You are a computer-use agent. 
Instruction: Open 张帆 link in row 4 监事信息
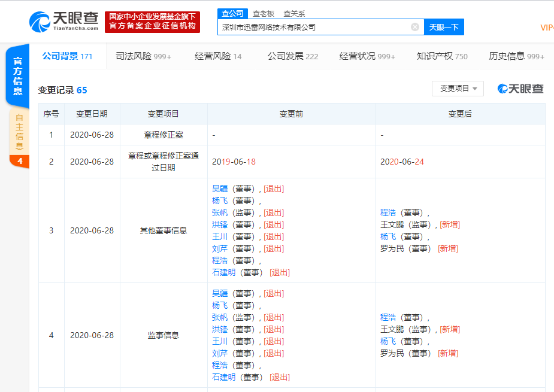click(220, 317)
